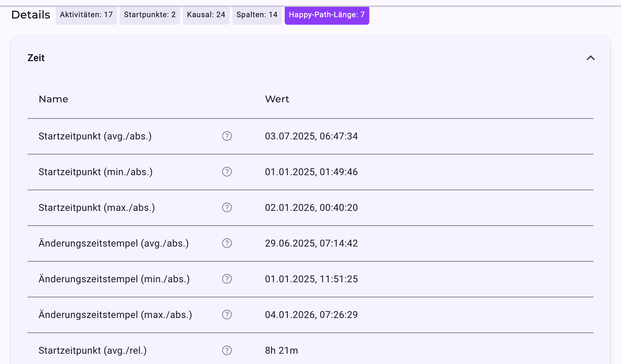Click the Änderungszeitstempel (avg./abs.) label
Viewport: 621px width, 364px height.
[x=114, y=243]
